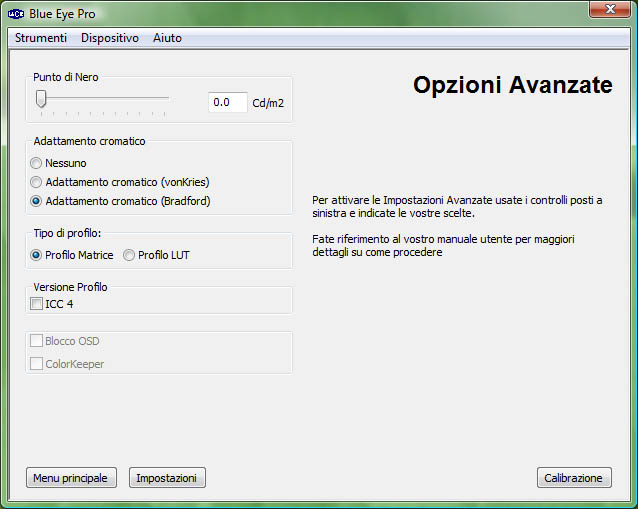Click 'Fate riferimento al vostro manuale' paragraph
638x509 pixels.
pos(443,246)
